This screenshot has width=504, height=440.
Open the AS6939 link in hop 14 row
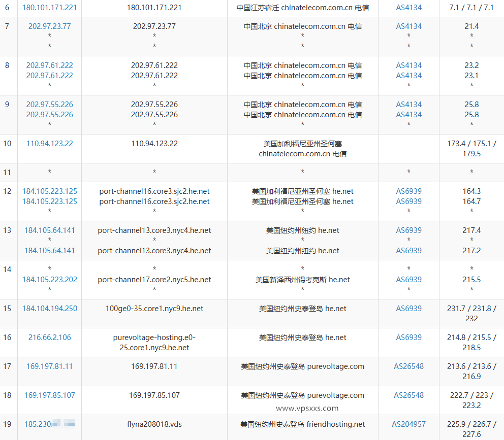pyautogui.click(x=408, y=280)
